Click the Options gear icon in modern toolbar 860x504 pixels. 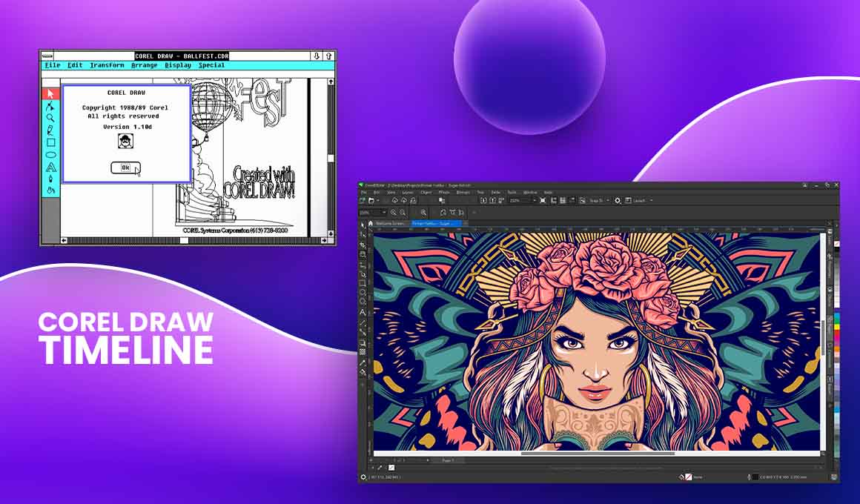pos(618,200)
